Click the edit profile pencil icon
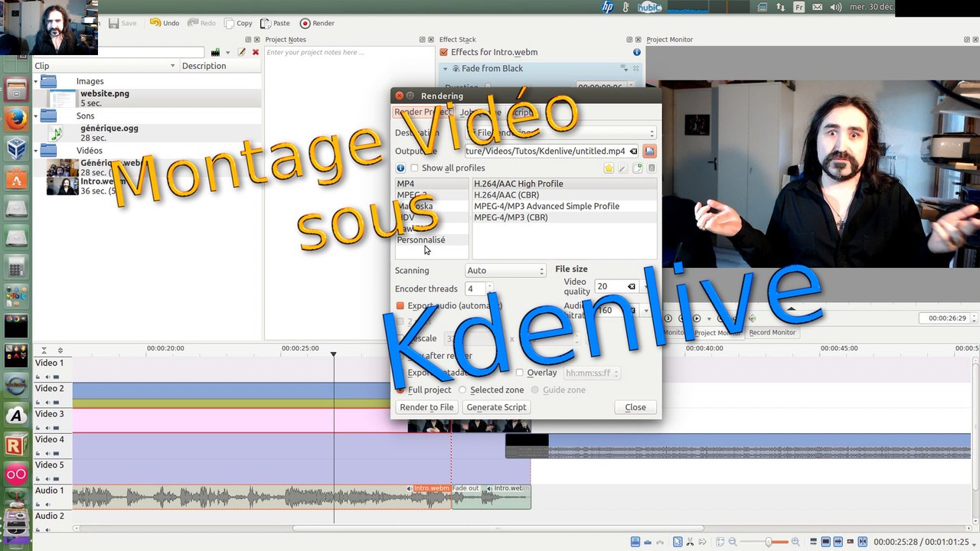This screenshot has width=980, height=551. tap(623, 168)
